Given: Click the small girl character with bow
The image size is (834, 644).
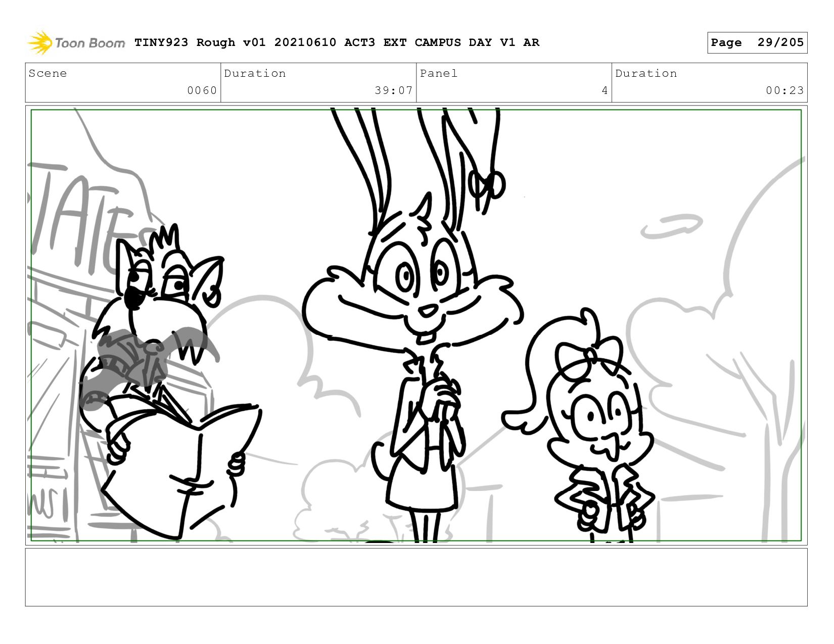Looking at the screenshot, I should tap(579, 425).
